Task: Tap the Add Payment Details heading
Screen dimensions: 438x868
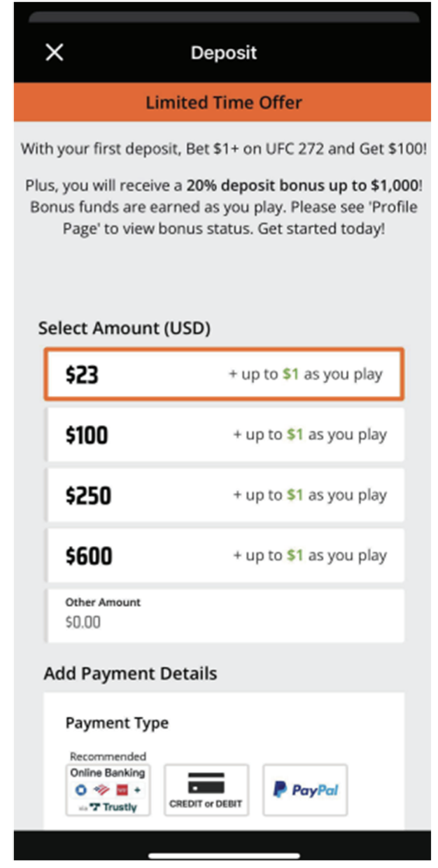Action: 130,673
